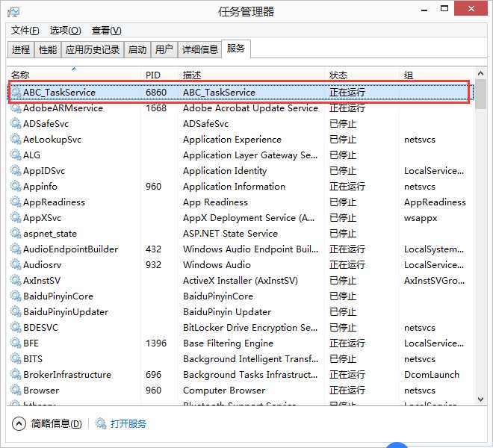Image resolution: width=493 pixels, height=448 pixels.
Task: Switch to the 进程 tab
Action: (x=21, y=50)
